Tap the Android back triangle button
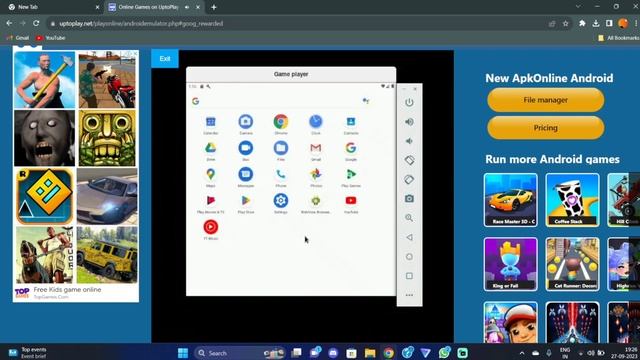This screenshot has height=360, width=640. 409,237
